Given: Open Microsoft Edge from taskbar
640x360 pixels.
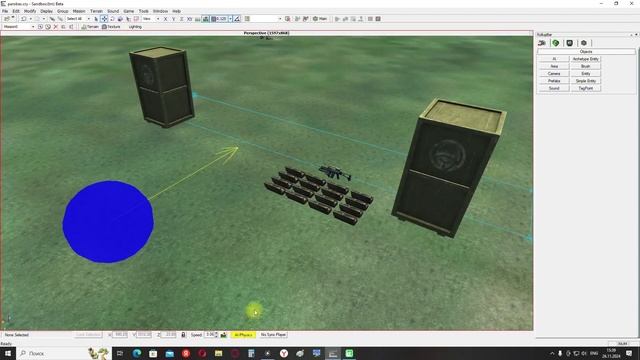Looking at the screenshot, I should click(137, 353).
